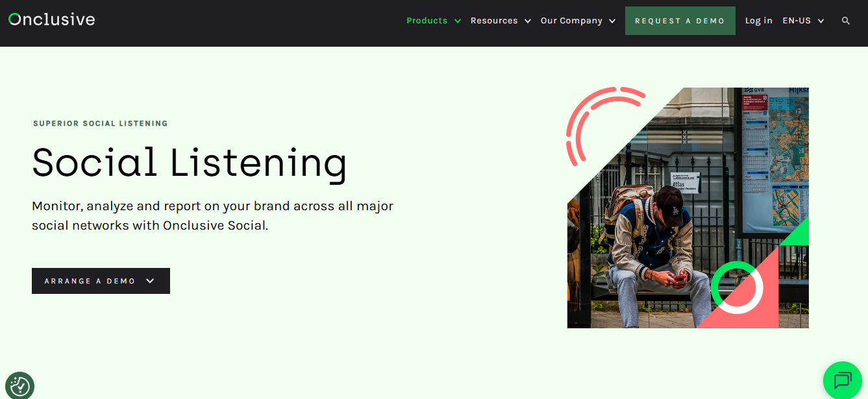
Task: Click the Log in link
Action: point(758,21)
